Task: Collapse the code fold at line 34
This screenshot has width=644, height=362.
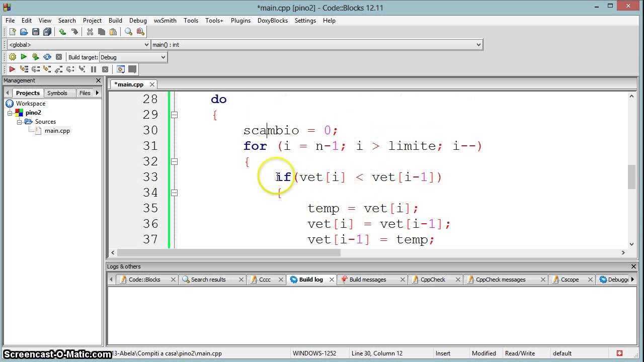Action: tap(174, 193)
